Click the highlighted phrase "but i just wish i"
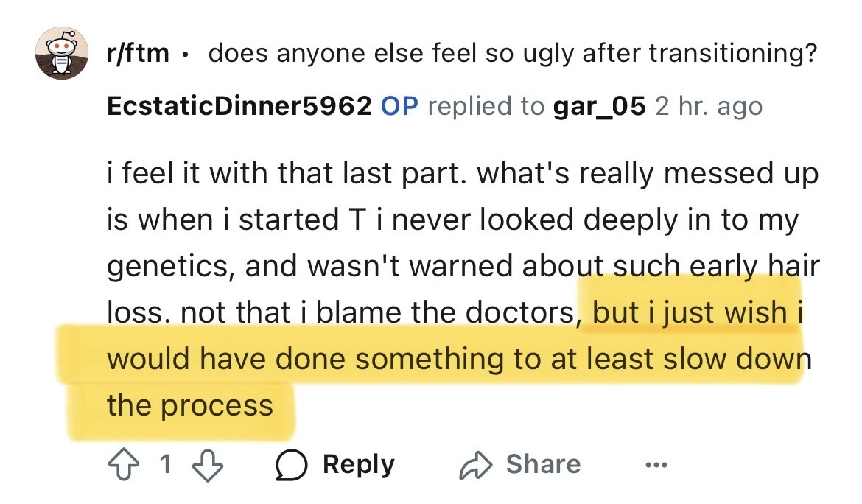862x504 pixels. (696, 313)
